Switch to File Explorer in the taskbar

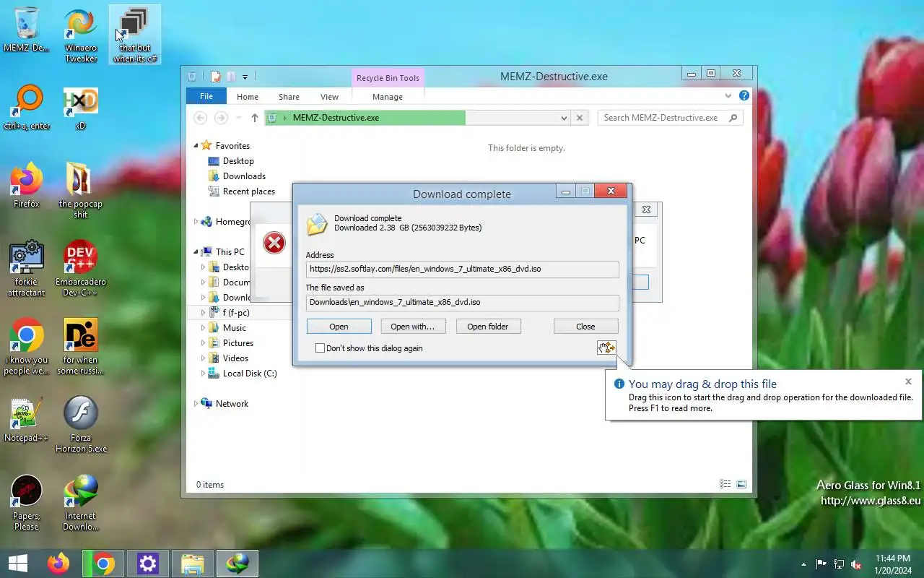pyautogui.click(x=193, y=563)
